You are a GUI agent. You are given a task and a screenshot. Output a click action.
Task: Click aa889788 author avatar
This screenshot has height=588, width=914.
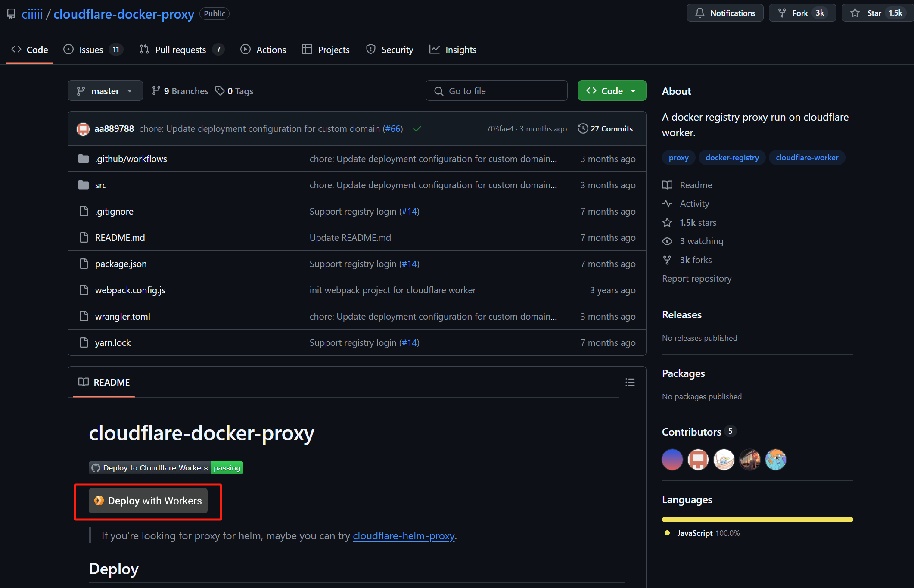click(x=83, y=129)
